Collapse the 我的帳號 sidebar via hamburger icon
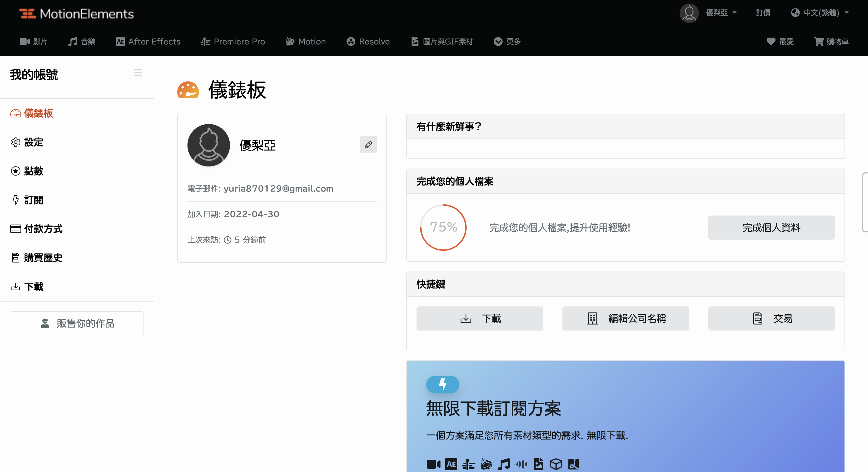The height and width of the screenshot is (472, 868). (x=138, y=73)
